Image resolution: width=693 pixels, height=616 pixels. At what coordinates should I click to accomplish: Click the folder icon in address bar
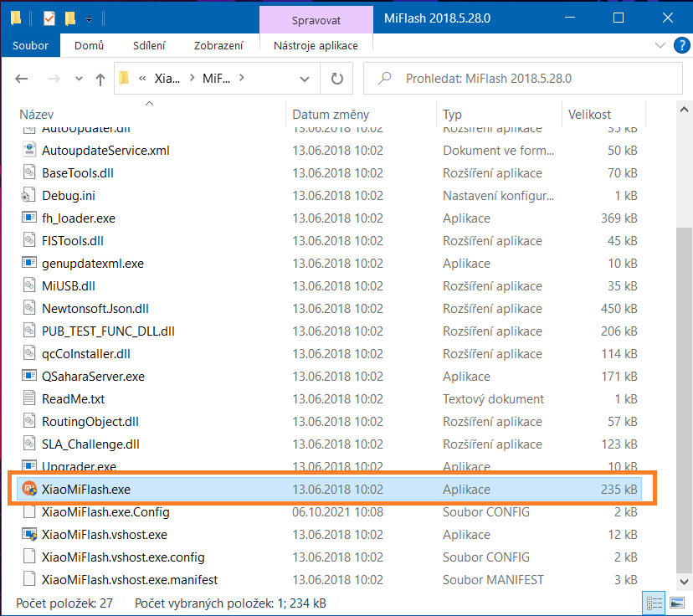click(x=124, y=78)
